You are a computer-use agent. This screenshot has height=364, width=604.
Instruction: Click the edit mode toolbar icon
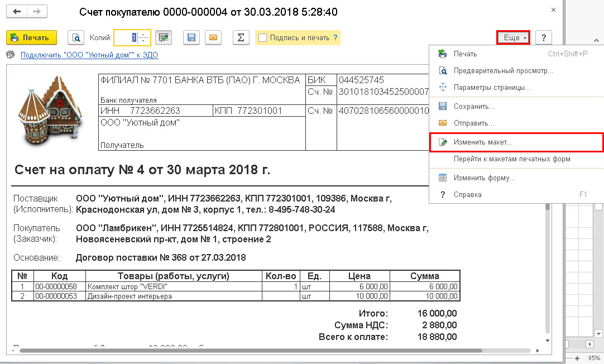pyautogui.click(x=164, y=38)
